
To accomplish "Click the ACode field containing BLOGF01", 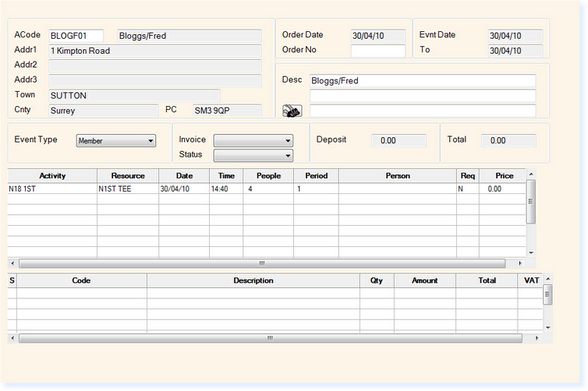I will [x=76, y=36].
